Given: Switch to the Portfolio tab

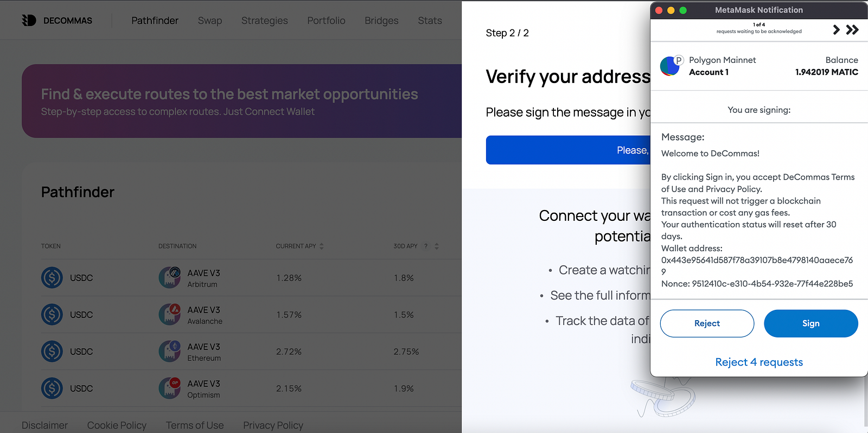Looking at the screenshot, I should coord(326,21).
